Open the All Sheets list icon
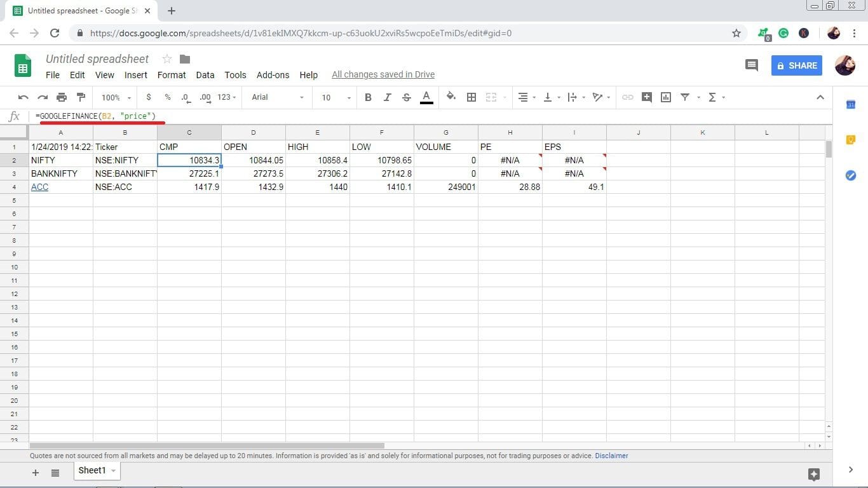Viewport: 868px width, 488px height. tap(55, 473)
